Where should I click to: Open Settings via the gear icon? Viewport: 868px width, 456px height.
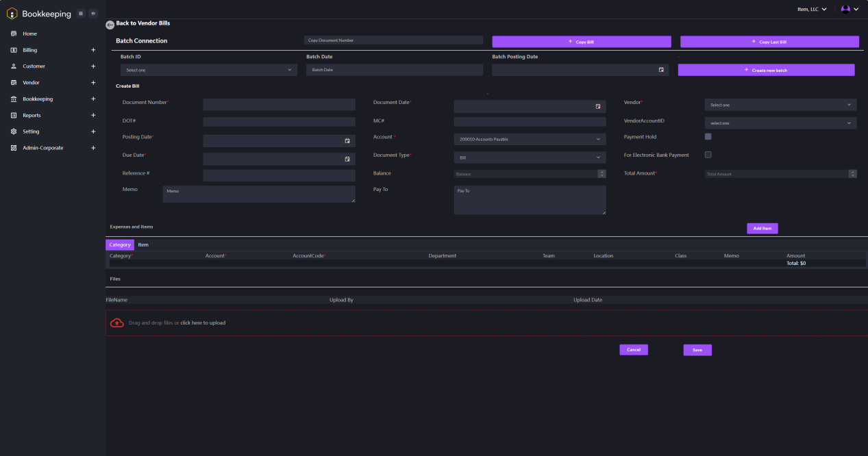14,131
